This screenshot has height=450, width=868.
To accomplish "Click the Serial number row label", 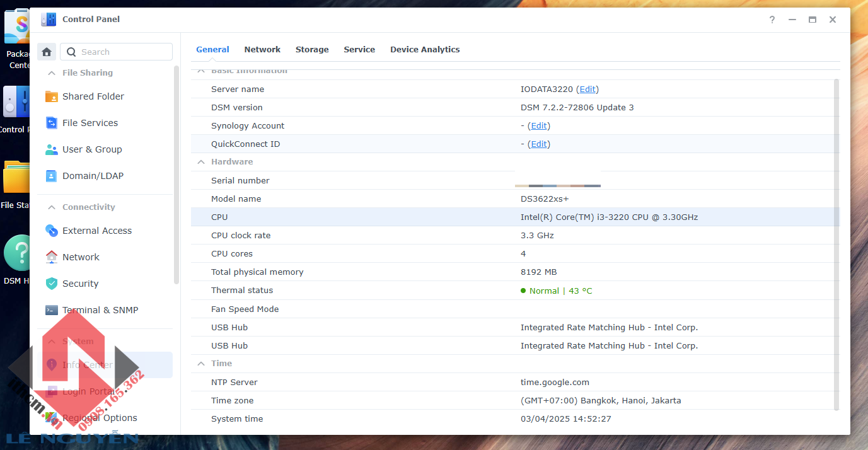I will point(240,181).
